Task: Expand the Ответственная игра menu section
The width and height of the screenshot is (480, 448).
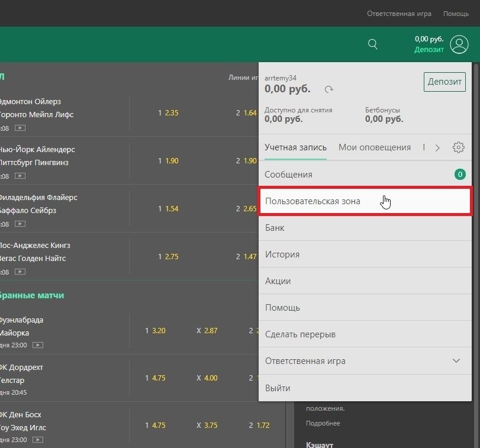Action: 456,361
